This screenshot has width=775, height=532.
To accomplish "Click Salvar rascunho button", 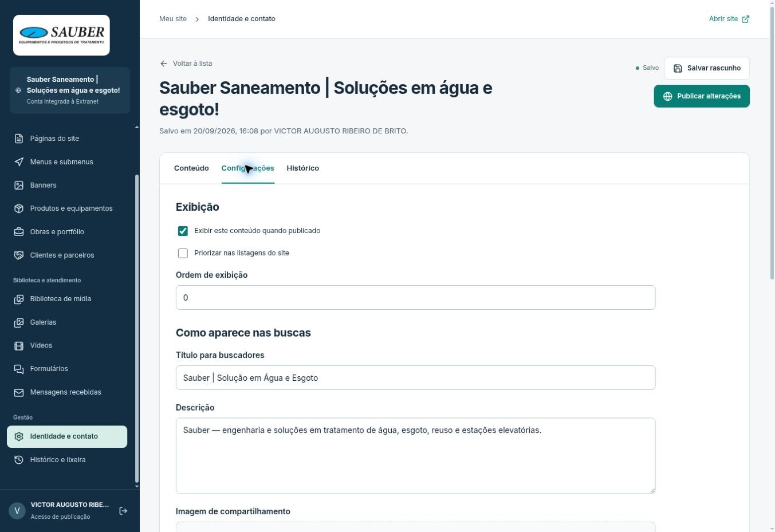I will coord(707,68).
